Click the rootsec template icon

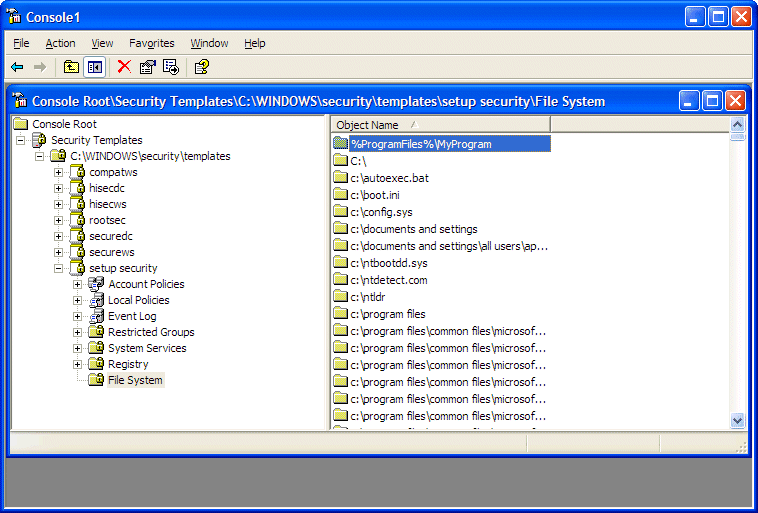click(77, 220)
